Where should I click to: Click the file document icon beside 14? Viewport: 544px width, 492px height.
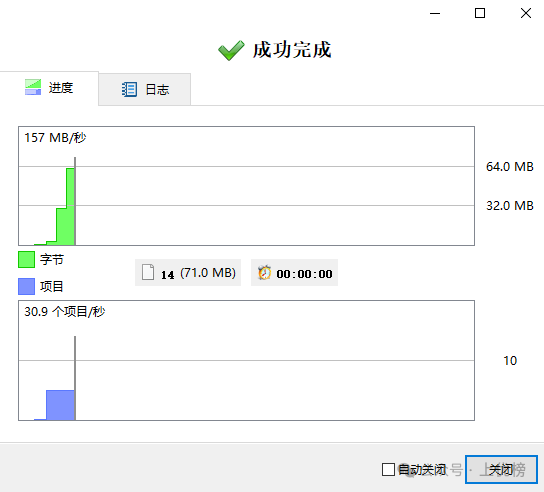(148, 272)
